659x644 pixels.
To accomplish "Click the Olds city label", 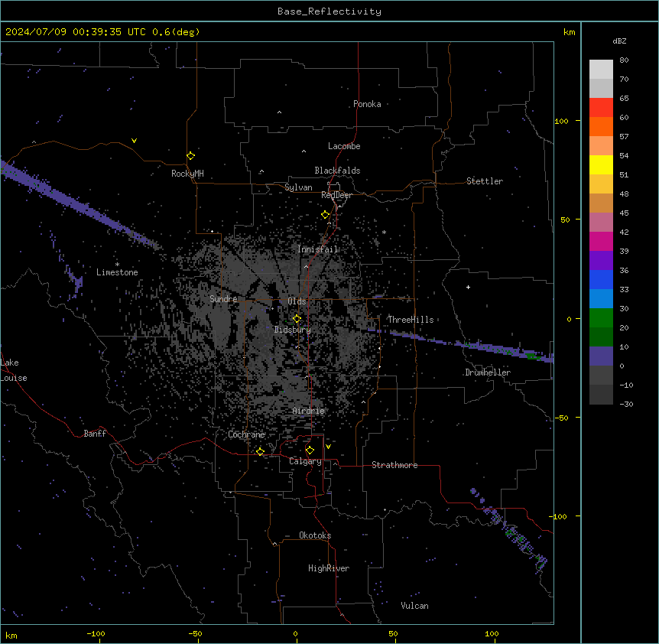I will click(x=297, y=301).
